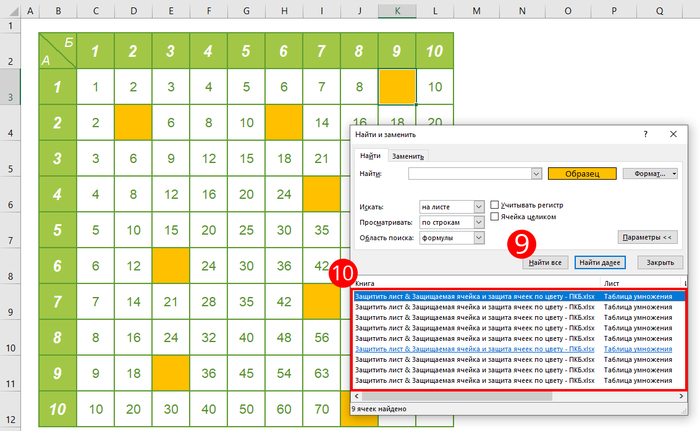Viewport: 700px width, 431px height.
Task: Click the help question mark in dialog title
Action: [x=645, y=134]
